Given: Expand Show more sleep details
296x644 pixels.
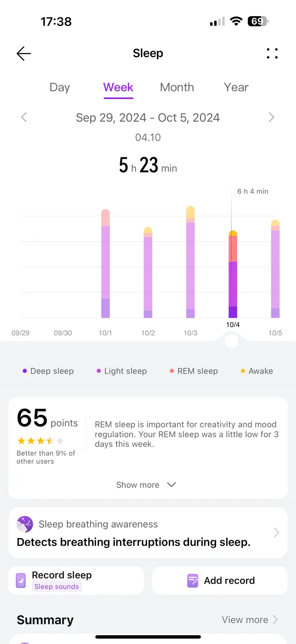Looking at the screenshot, I should (x=146, y=485).
